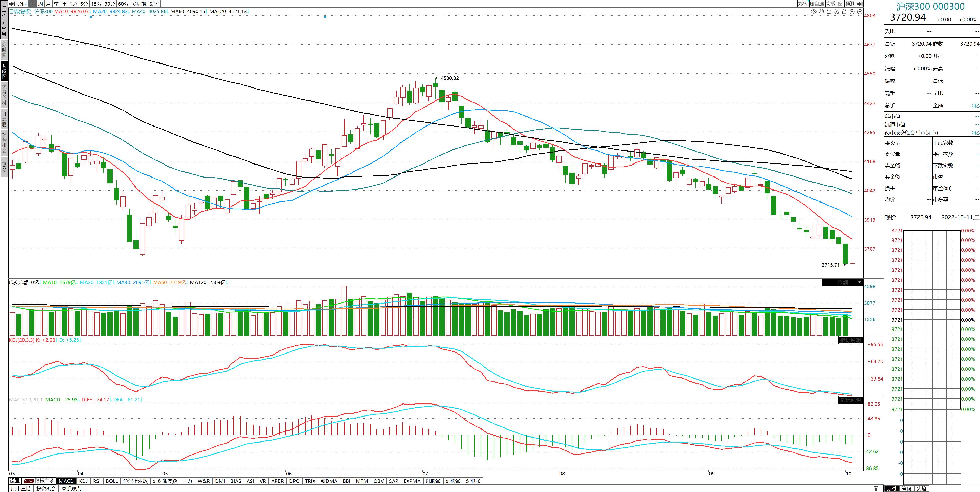
Task: Switch the period to 周 (weekly)
Action: [40, 4]
